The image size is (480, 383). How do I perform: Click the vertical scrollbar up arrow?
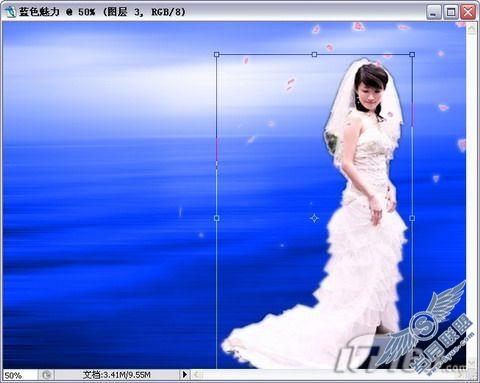coord(471,29)
